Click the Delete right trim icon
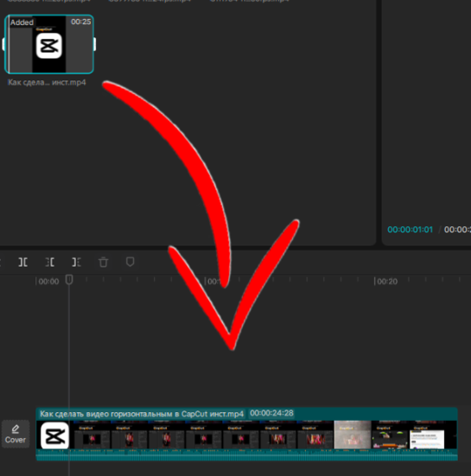 (x=77, y=262)
